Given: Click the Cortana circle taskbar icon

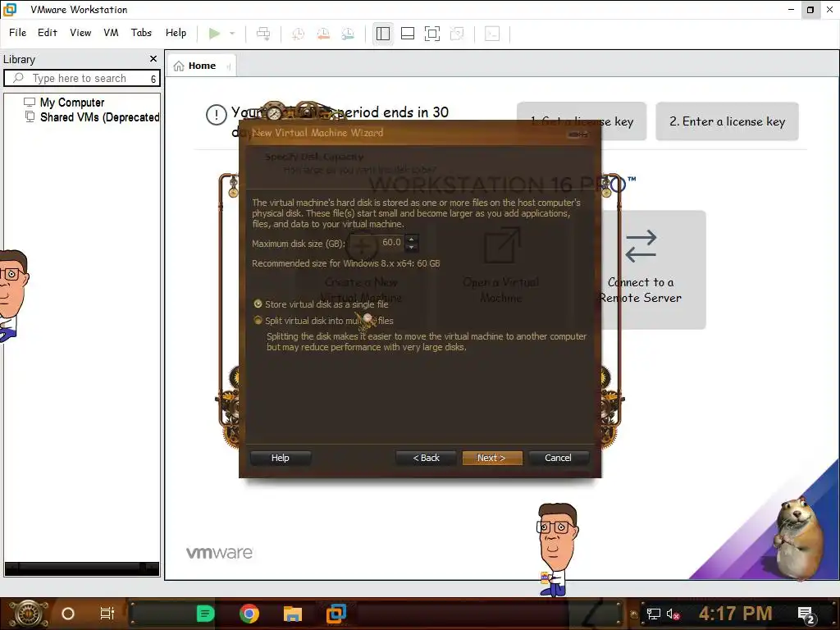Looking at the screenshot, I should click(68, 614).
